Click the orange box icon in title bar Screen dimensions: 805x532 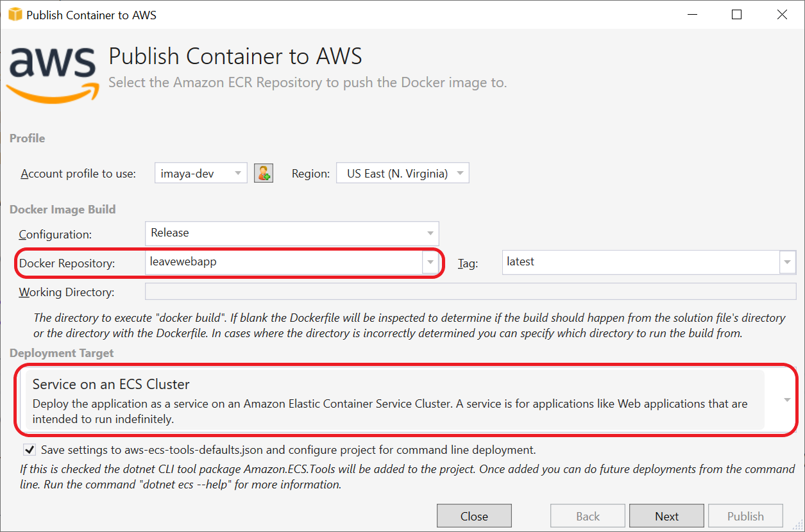(x=14, y=15)
